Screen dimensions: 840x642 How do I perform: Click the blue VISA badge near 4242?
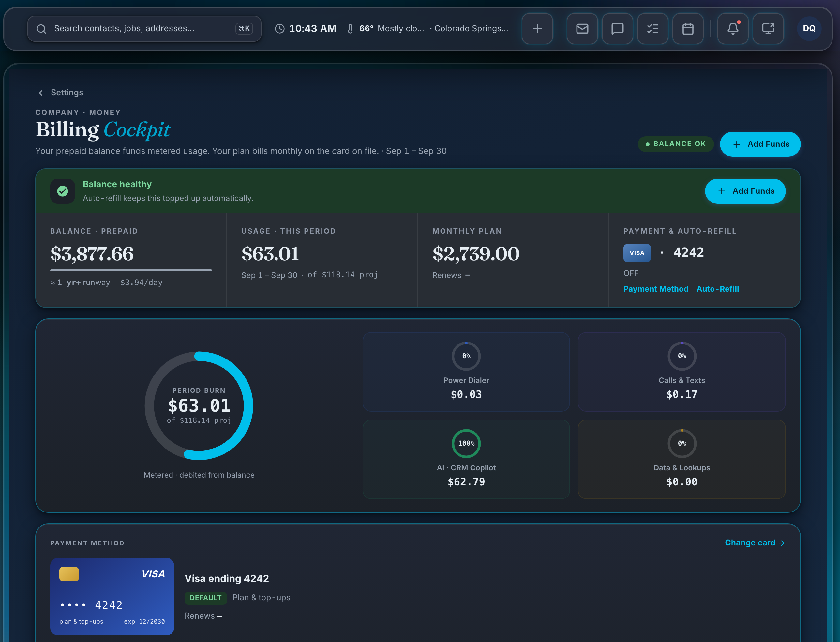pyautogui.click(x=637, y=253)
